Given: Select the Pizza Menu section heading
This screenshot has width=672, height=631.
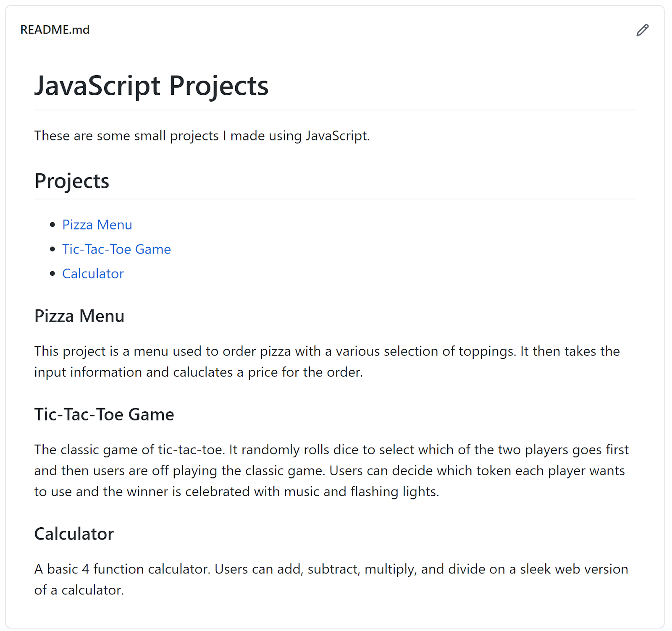Looking at the screenshot, I should 79,316.
